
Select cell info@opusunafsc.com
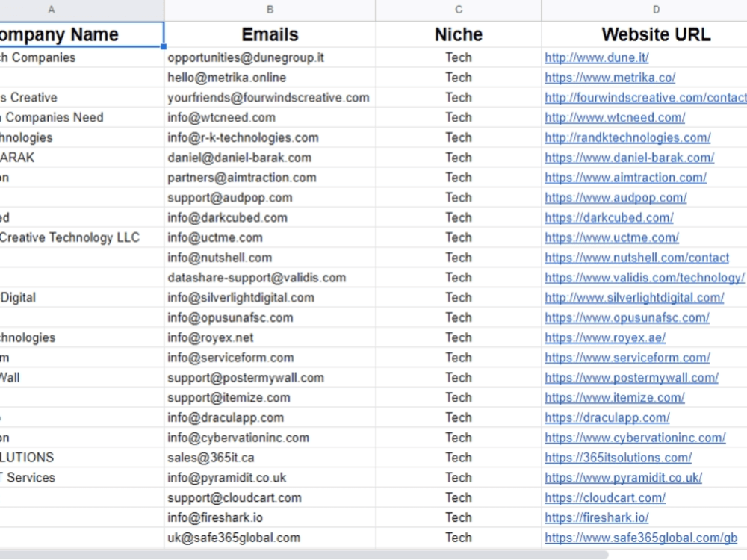pos(270,317)
